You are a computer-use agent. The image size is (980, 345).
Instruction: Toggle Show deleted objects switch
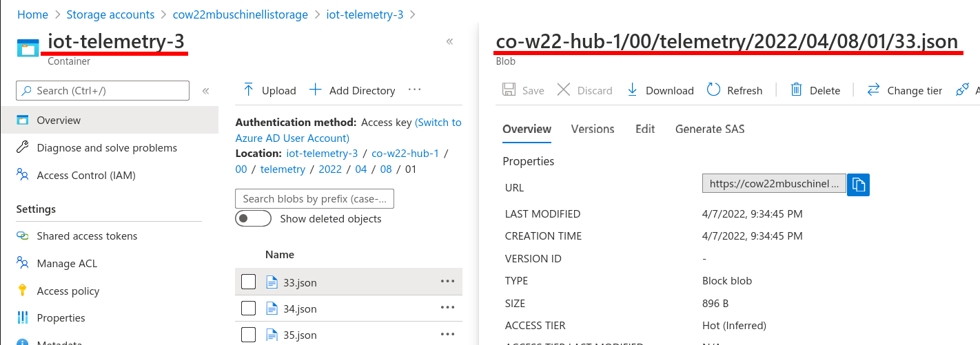pos(253,219)
